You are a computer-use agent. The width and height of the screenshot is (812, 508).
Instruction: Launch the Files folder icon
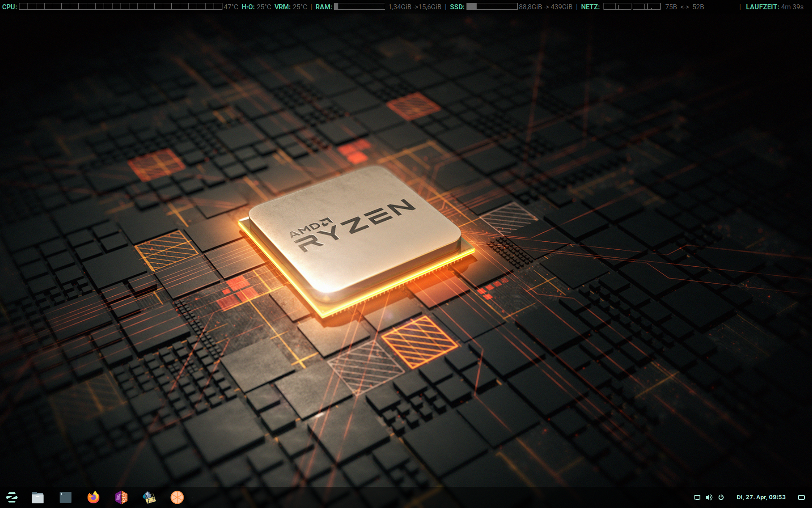(x=38, y=497)
